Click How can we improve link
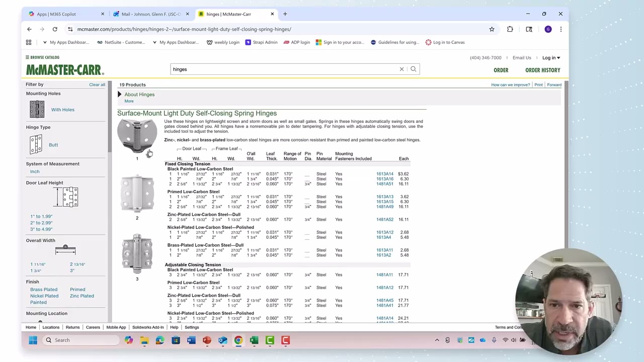This screenshot has width=644, height=362. tap(510, 85)
